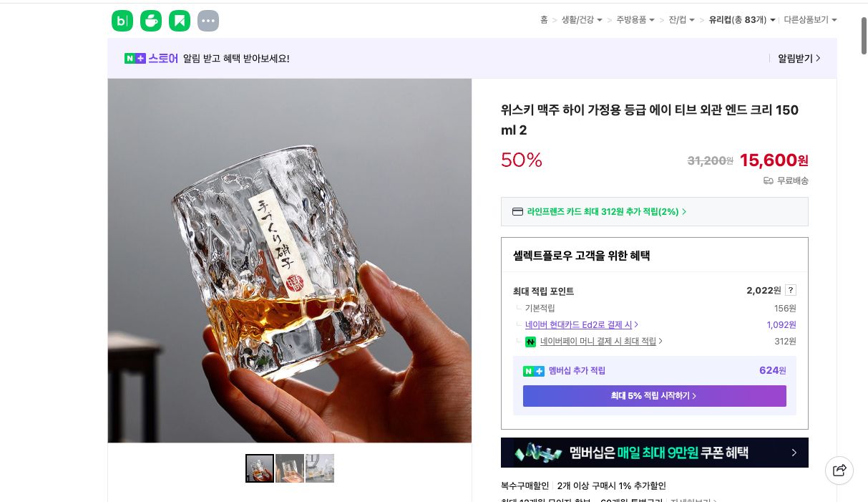
Task: Click the 무료배송 delivery truck icon
Action: click(x=768, y=181)
